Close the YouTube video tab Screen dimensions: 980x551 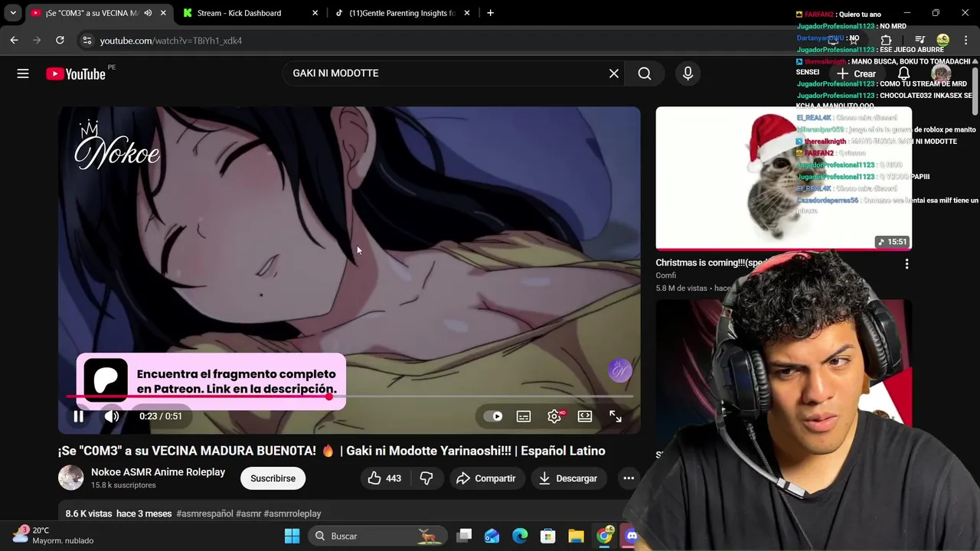click(163, 13)
